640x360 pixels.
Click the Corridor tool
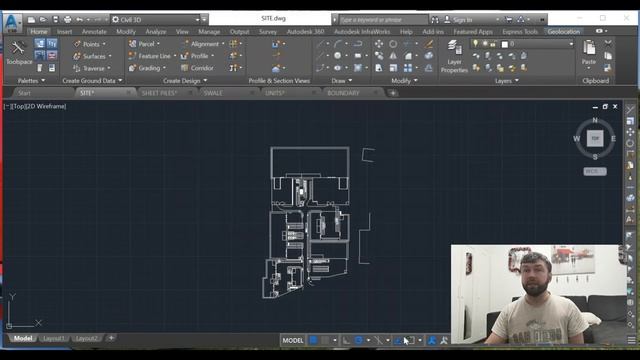[x=198, y=68]
